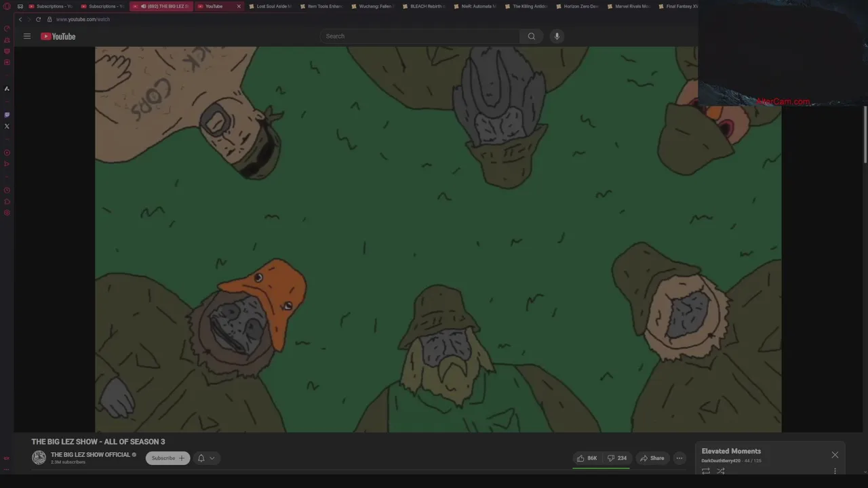
Task: Open the Opera menu logo icon
Action: tap(7, 6)
